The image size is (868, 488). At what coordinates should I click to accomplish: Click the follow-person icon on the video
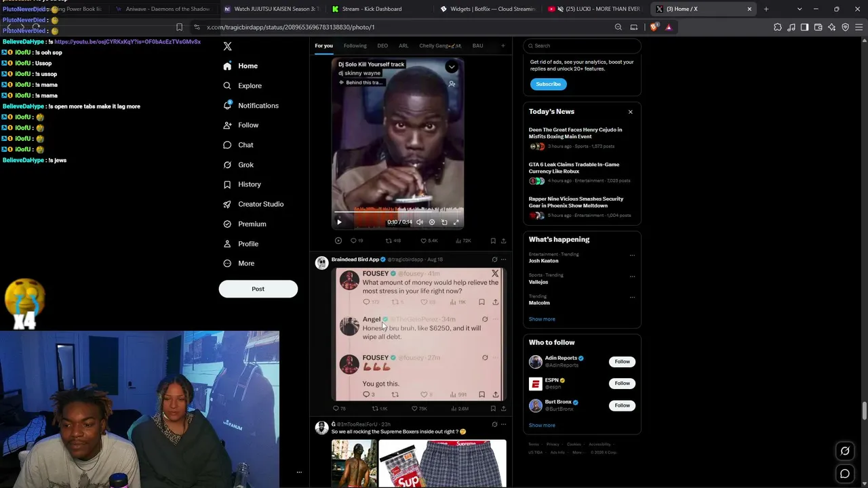[x=452, y=84]
